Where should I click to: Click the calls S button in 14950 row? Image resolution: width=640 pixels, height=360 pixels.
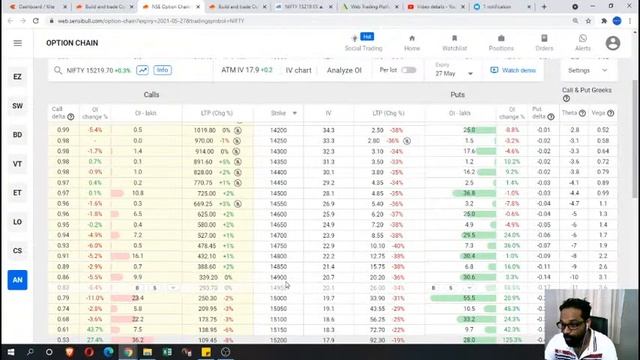click(x=155, y=288)
